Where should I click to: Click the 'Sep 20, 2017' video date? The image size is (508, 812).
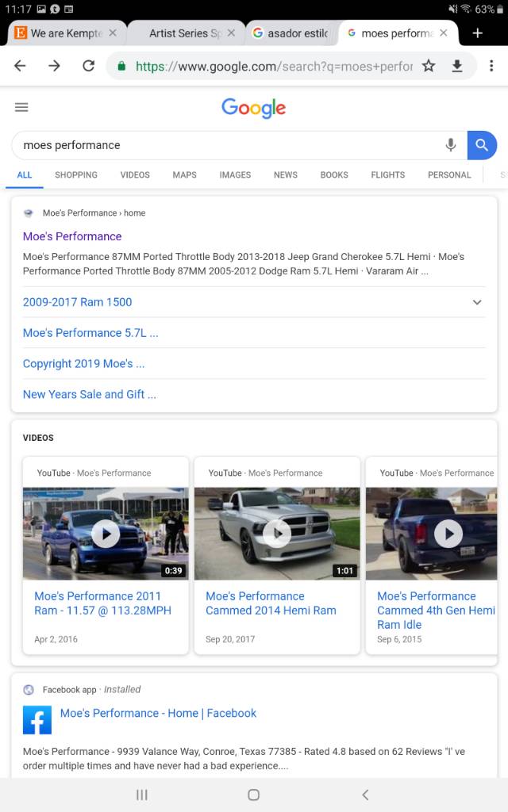[x=230, y=639]
